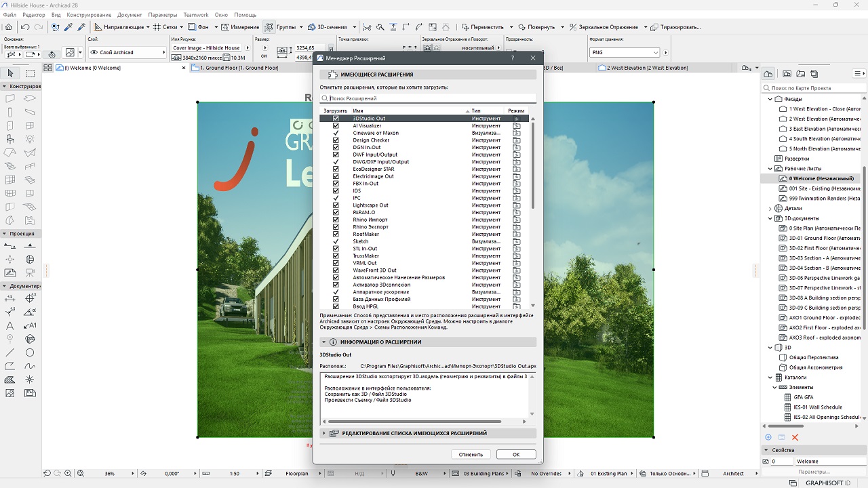The height and width of the screenshot is (488, 868).
Task: Open the PNG storage format dropdown
Action: click(x=624, y=52)
